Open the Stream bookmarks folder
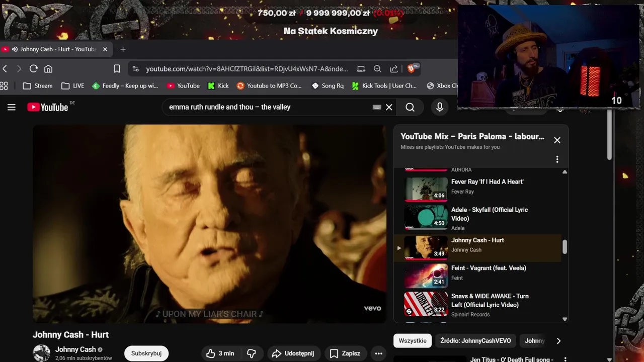The width and height of the screenshot is (644, 362). click(x=38, y=86)
